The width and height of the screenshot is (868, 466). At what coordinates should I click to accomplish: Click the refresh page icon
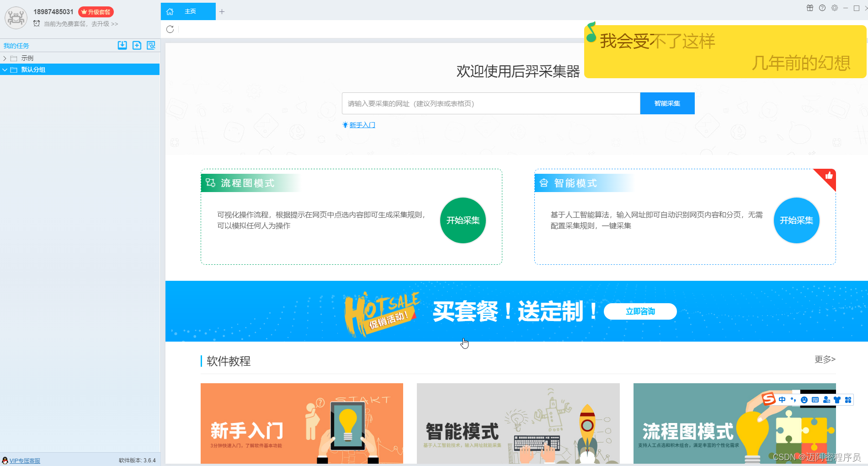coord(170,29)
